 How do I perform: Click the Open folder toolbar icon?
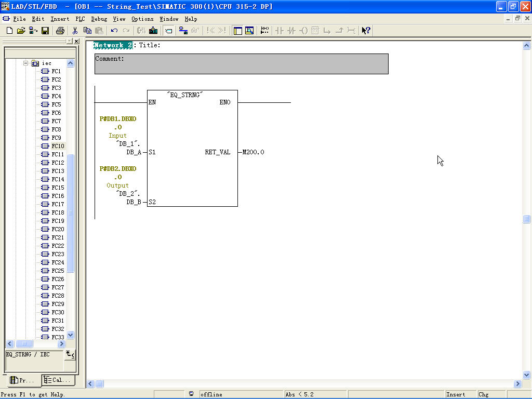click(21, 31)
